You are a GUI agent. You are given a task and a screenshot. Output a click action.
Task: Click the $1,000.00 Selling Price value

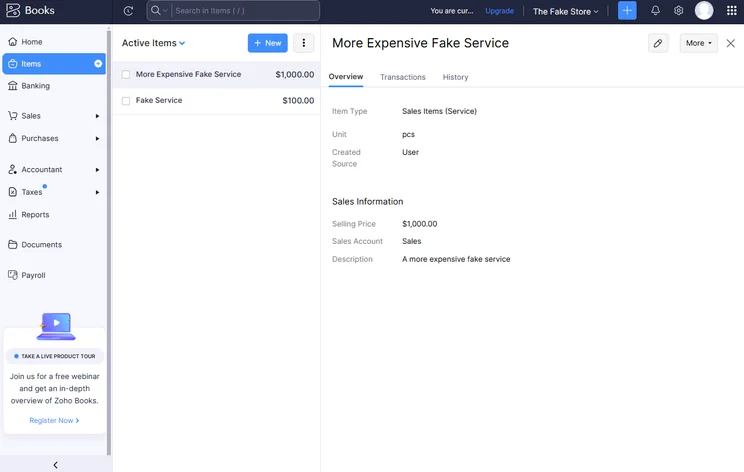(x=419, y=224)
